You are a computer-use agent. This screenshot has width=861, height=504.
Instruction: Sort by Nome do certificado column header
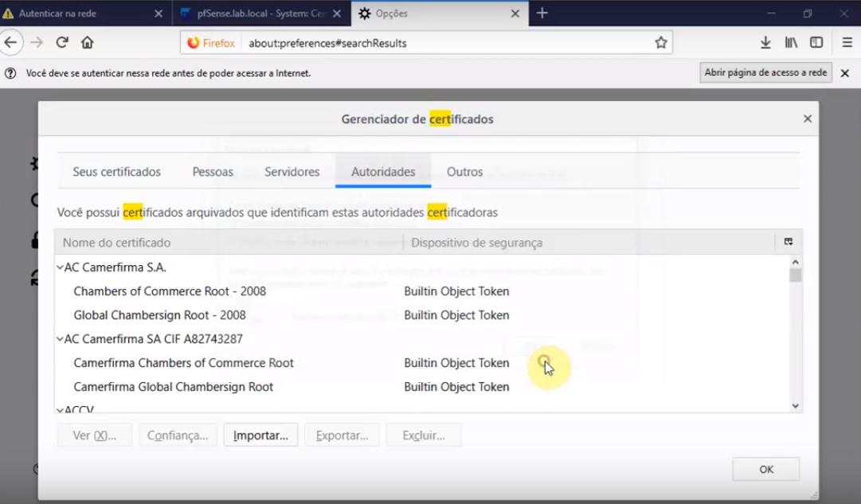tap(229, 242)
